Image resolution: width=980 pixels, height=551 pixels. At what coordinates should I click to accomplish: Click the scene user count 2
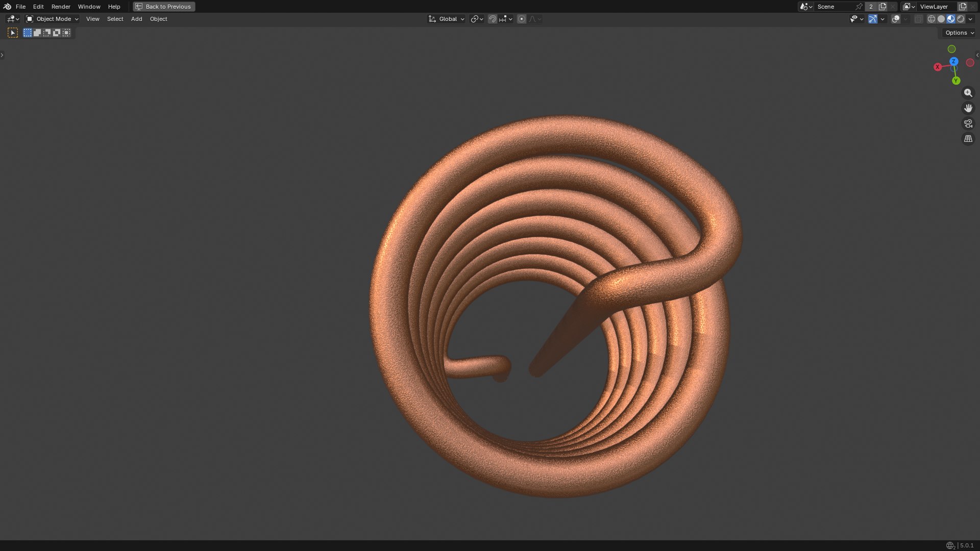click(x=871, y=7)
